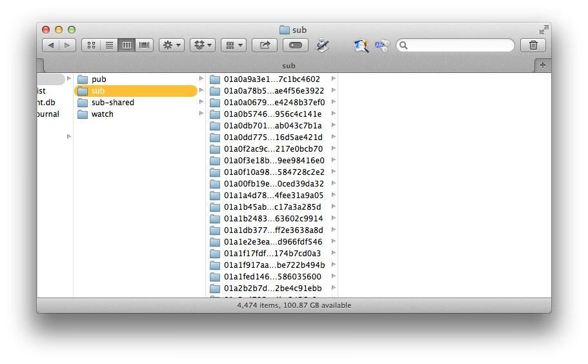Switch to list view
588x364 pixels.
(x=109, y=45)
